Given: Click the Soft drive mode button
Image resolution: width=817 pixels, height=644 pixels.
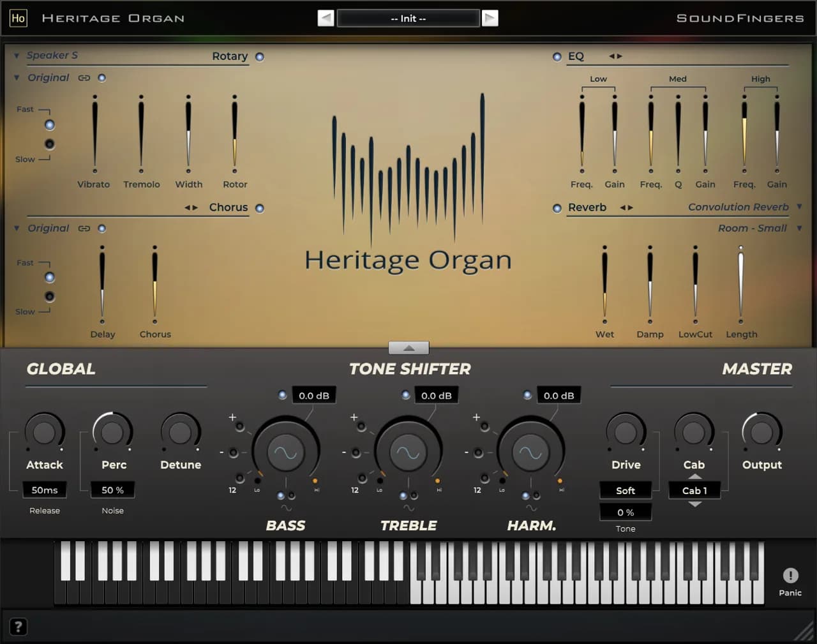Looking at the screenshot, I should click(x=626, y=491).
